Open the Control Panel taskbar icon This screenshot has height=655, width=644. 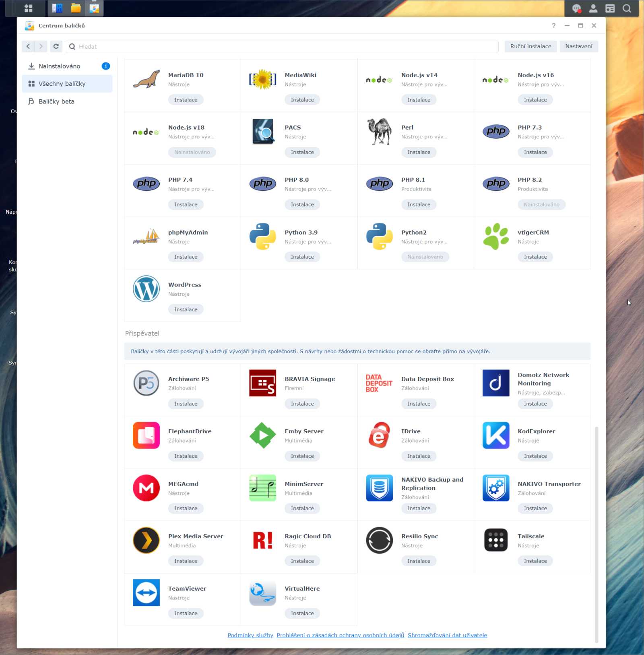58,8
